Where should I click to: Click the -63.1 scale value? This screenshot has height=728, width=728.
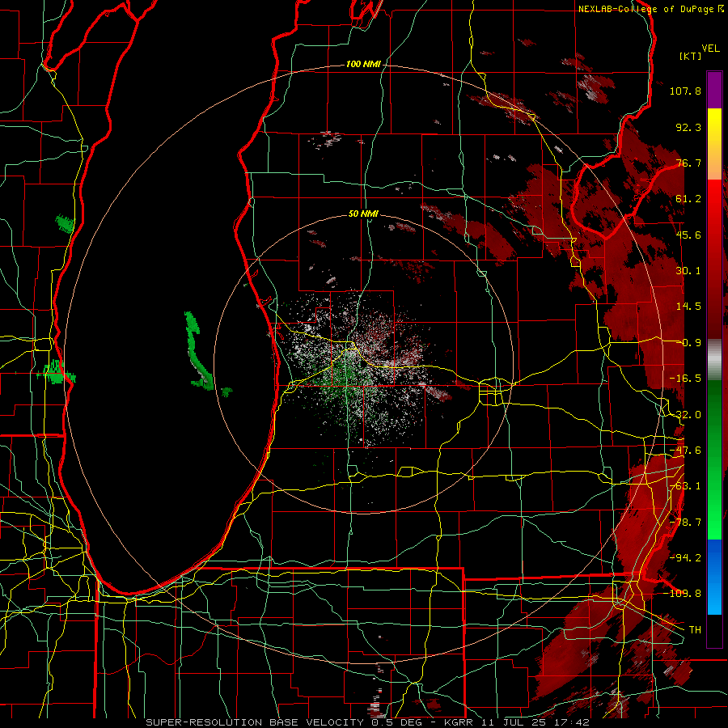685,486
